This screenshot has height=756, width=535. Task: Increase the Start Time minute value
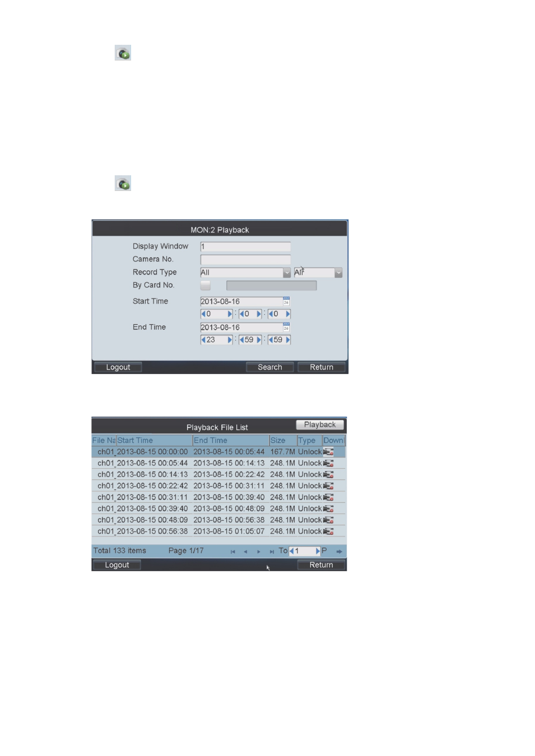click(x=259, y=314)
